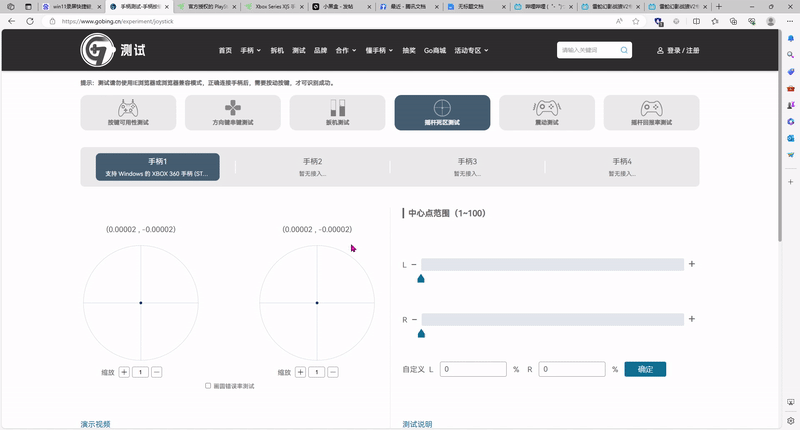
Task: Open the 扳机测试 trigger bars card
Action: (x=337, y=113)
